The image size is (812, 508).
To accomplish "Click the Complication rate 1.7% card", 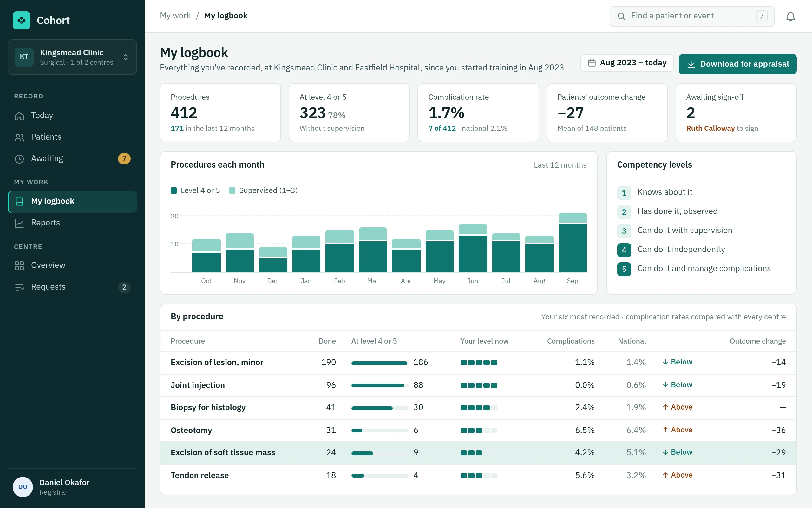I will click(x=478, y=113).
